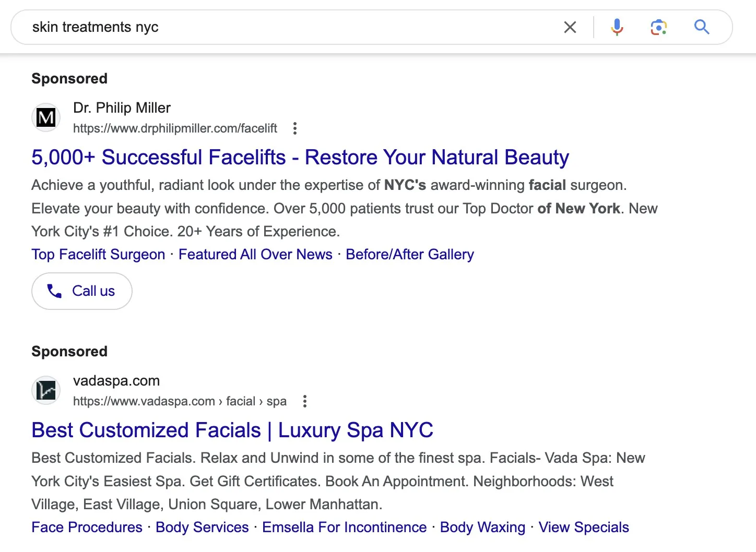Open the 'Emsella For Incontinence' sitelink

point(345,527)
